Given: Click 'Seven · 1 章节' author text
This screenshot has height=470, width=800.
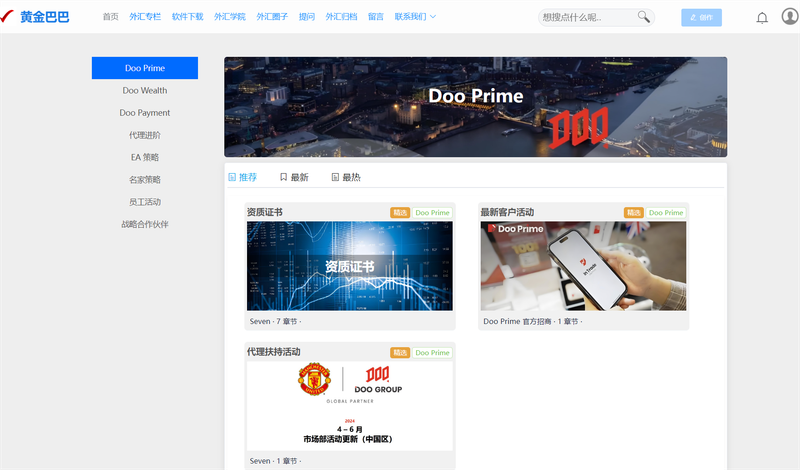Looking at the screenshot, I should coord(276,461).
